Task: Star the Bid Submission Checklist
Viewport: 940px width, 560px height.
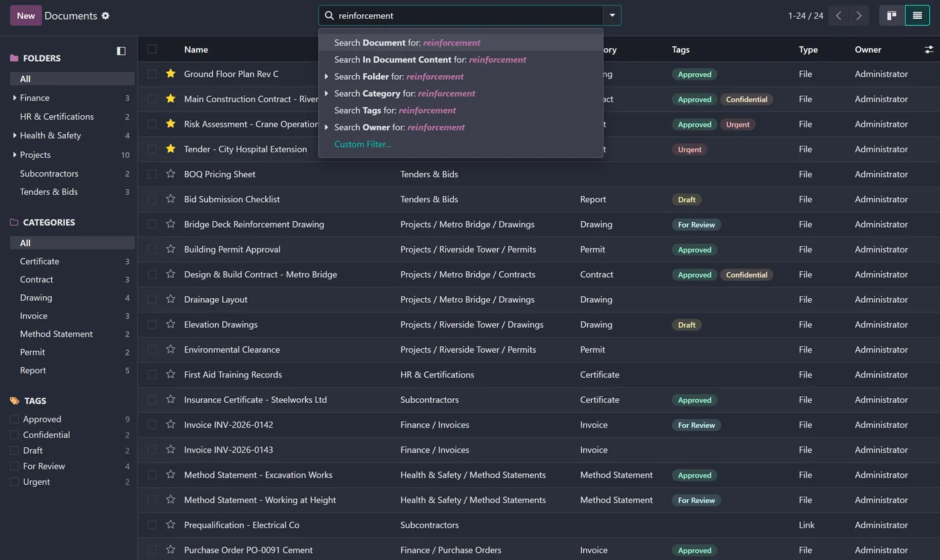Action: [x=171, y=199]
